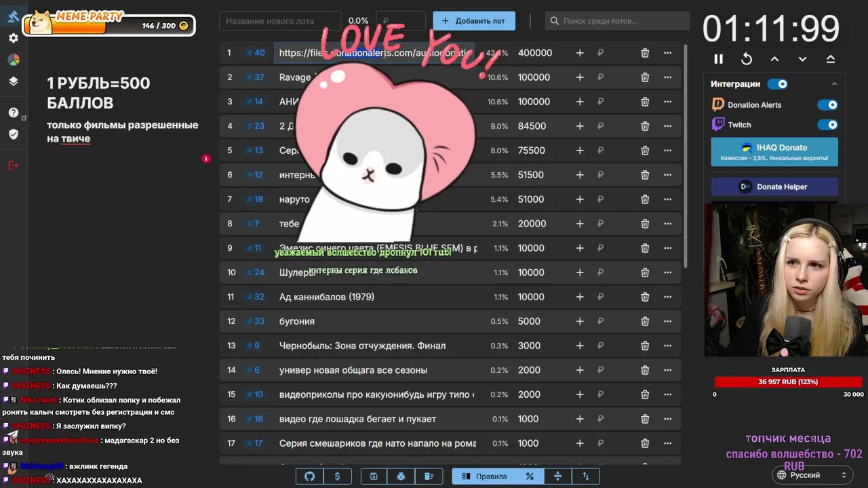Viewport: 868px width, 488px height.
Task: Collapse the Интеграции section chevron
Action: [x=834, y=84]
